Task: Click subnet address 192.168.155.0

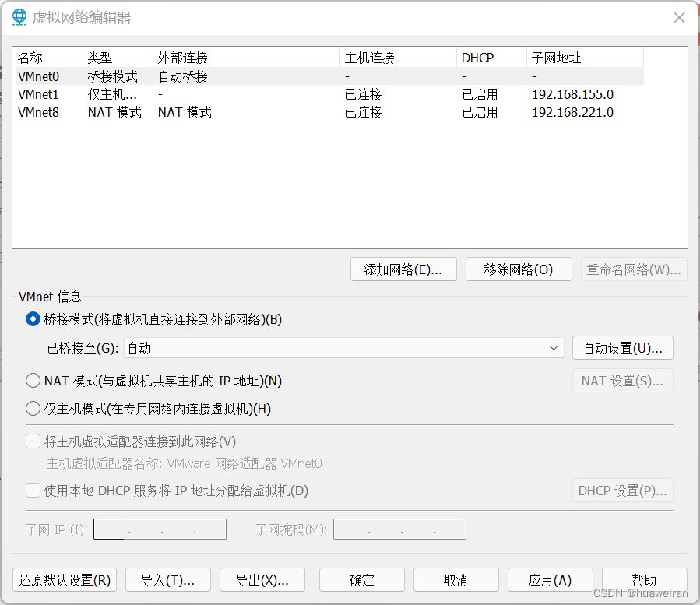Action: coord(573,94)
